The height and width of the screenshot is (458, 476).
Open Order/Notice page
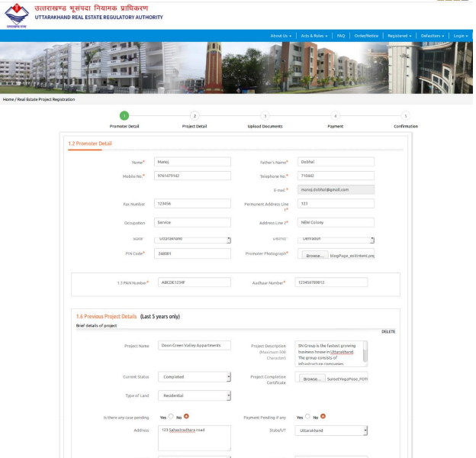point(366,36)
